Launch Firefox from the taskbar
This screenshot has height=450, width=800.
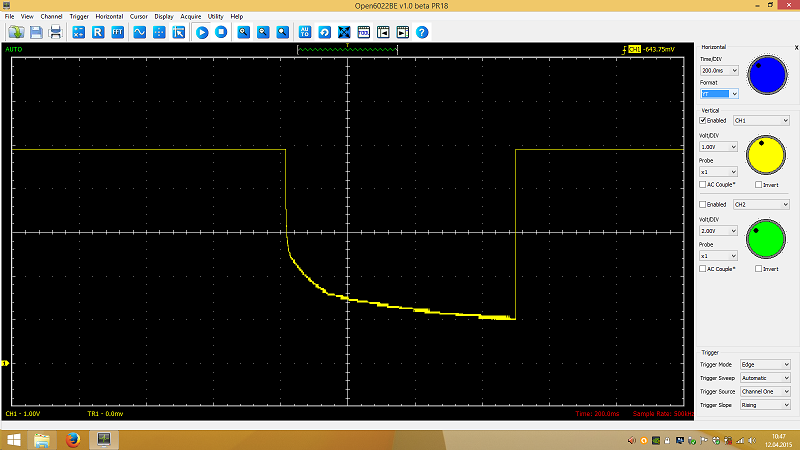click(x=73, y=440)
